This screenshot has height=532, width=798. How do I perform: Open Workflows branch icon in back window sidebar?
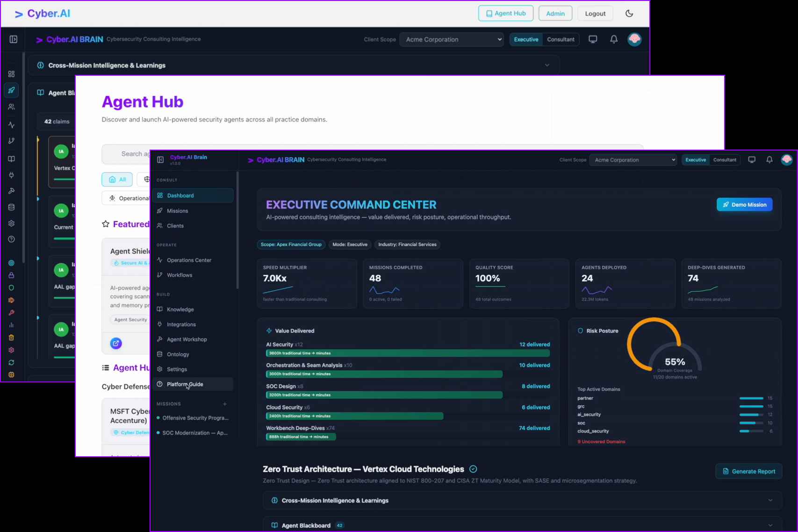(x=11, y=141)
